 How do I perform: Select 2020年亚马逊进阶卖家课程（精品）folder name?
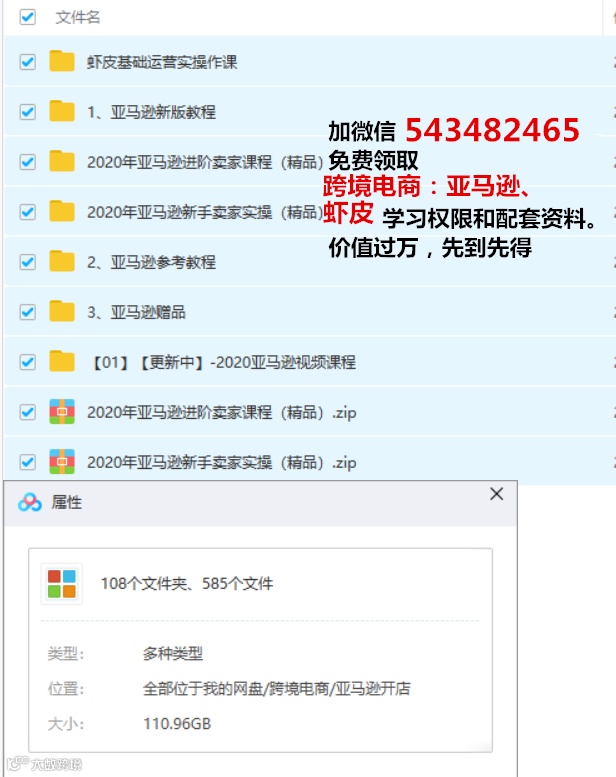pyautogui.click(x=206, y=163)
